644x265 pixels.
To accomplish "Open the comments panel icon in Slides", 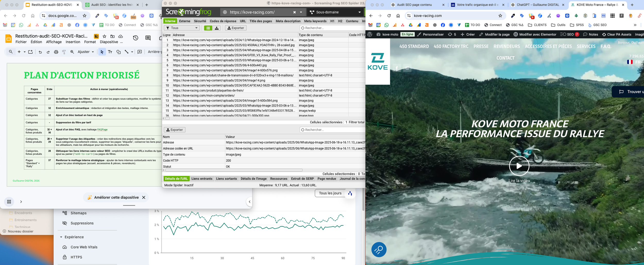I will click(x=148, y=38).
